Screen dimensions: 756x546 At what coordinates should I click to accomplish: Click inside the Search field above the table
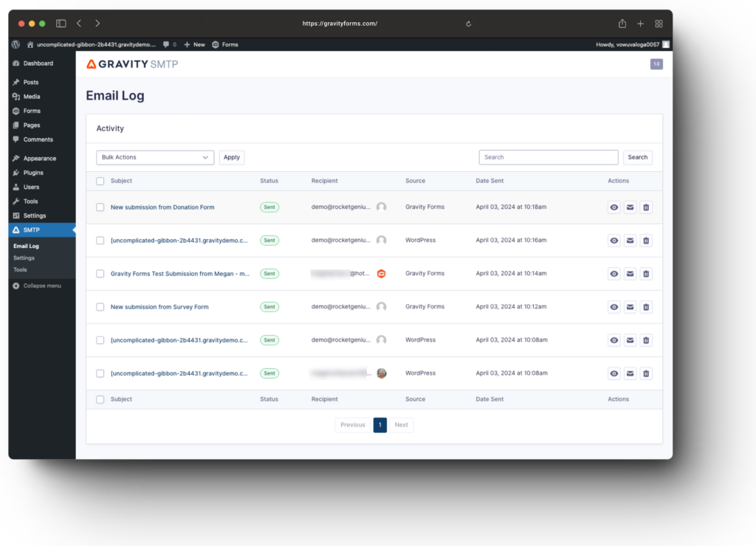[548, 157]
